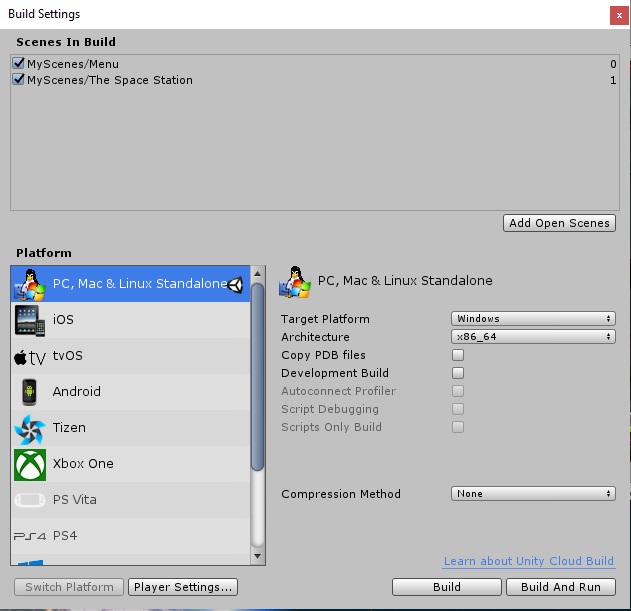Uncheck the MyScenes/Menu scene checkbox
The height and width of the screenshot is (611, 631).
coord(19,63)
